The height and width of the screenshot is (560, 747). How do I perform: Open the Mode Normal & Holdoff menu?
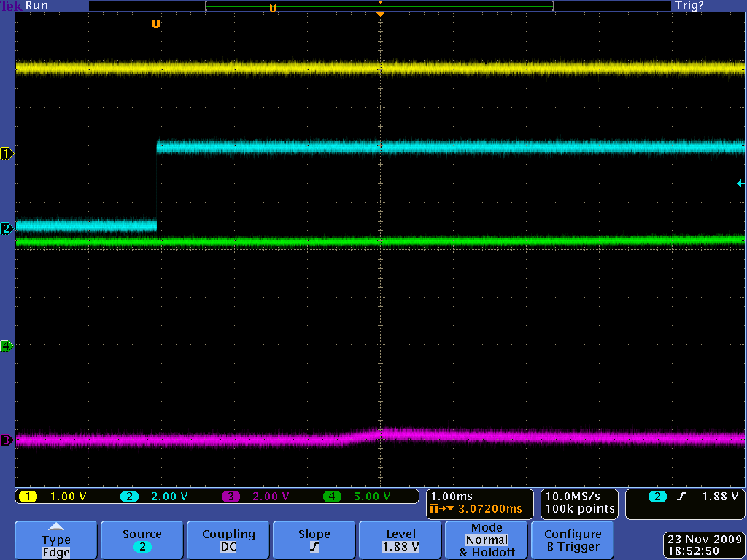click(486, 540)
